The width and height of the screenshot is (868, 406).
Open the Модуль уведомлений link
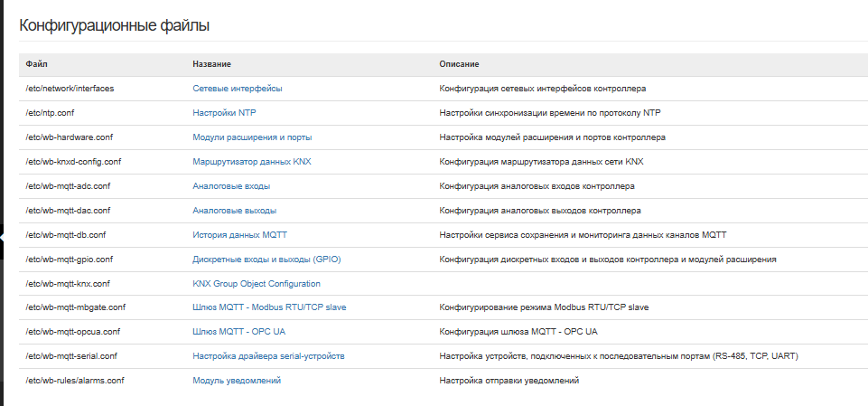236,381
